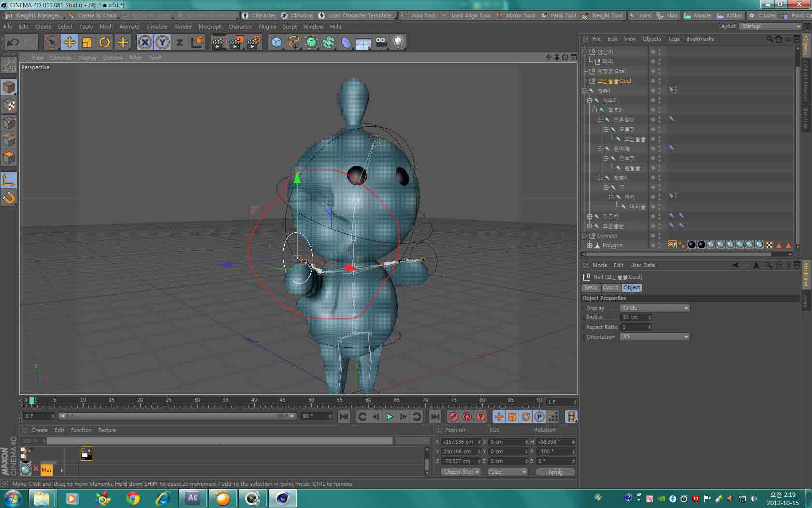Add a Camera object
The image size is (812, 508).
coord(381,43)
